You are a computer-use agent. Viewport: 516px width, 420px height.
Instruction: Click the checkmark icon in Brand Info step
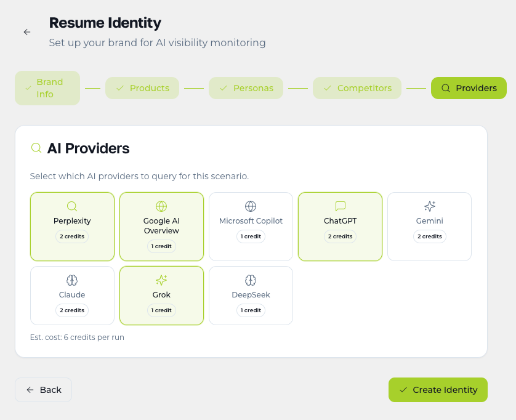[28, 88]
